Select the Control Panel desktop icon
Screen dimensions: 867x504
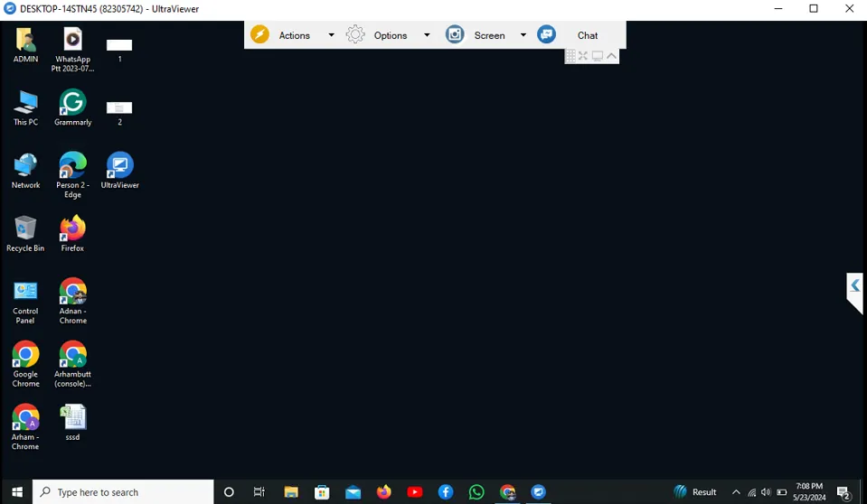click(25, 302)
